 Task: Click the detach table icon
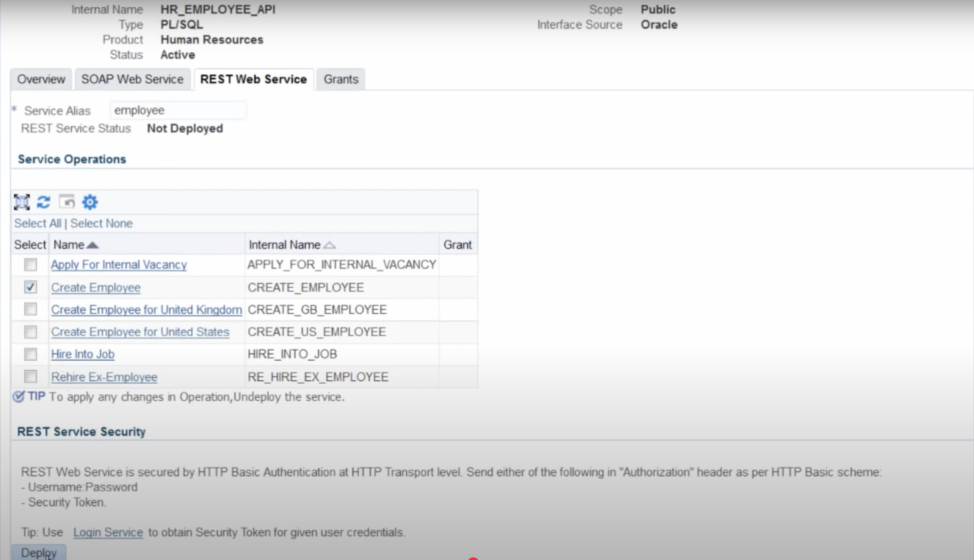(21, 202)
